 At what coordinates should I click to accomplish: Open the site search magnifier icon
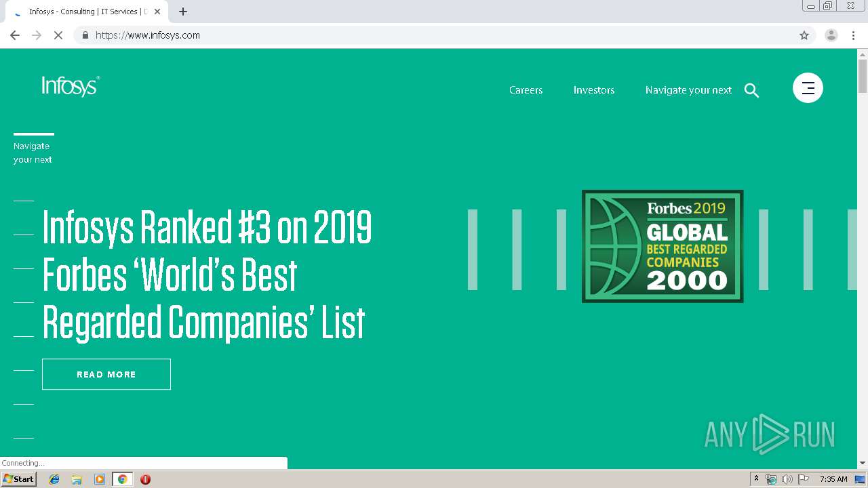coord(751,90)
